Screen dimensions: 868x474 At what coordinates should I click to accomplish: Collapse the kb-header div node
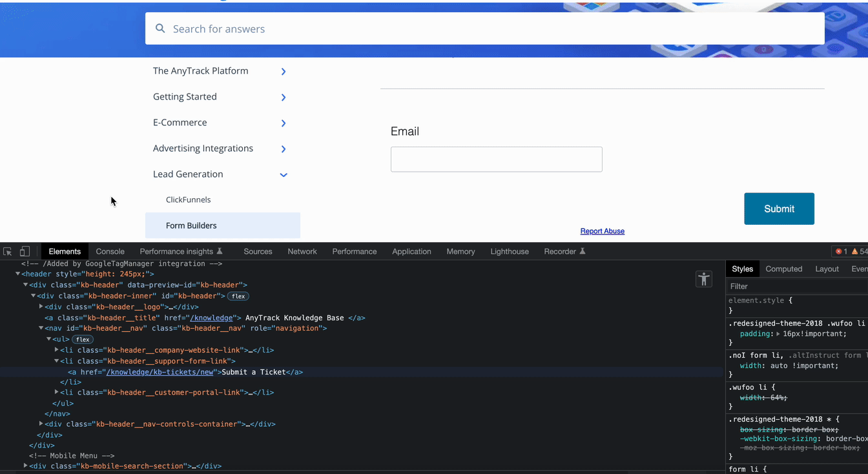pos(26,285)
